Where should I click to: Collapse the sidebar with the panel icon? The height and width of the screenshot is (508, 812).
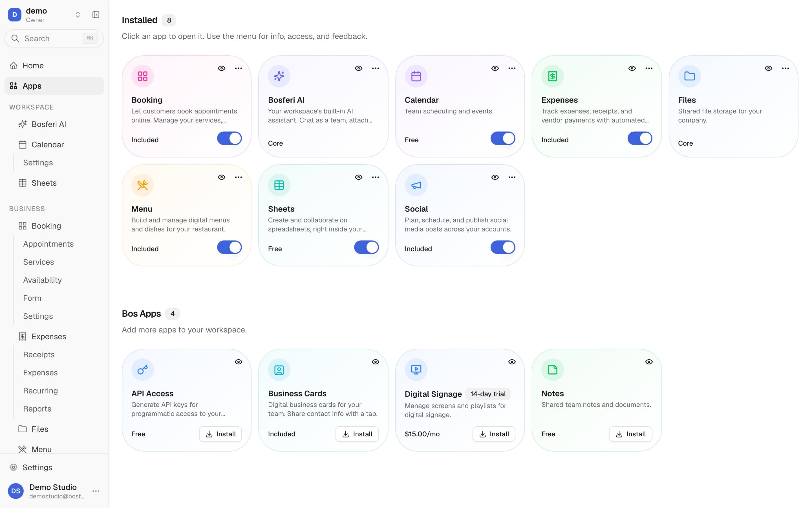[96, 15]
